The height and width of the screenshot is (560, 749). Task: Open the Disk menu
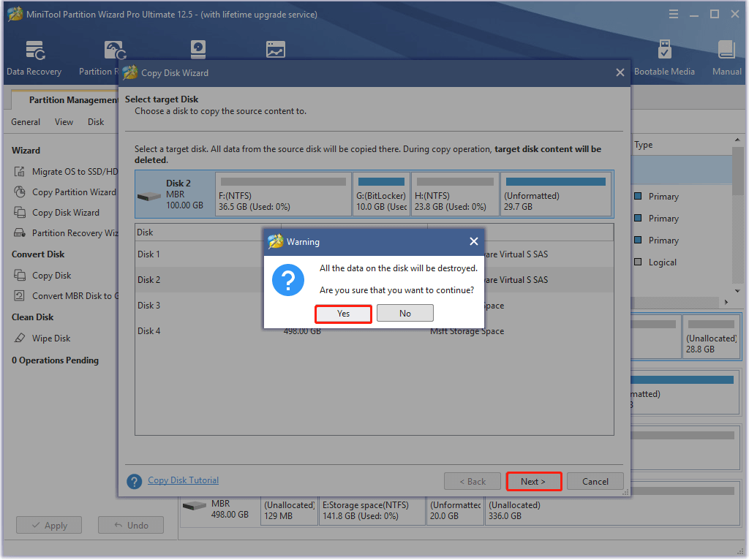(x=96, y=122)
